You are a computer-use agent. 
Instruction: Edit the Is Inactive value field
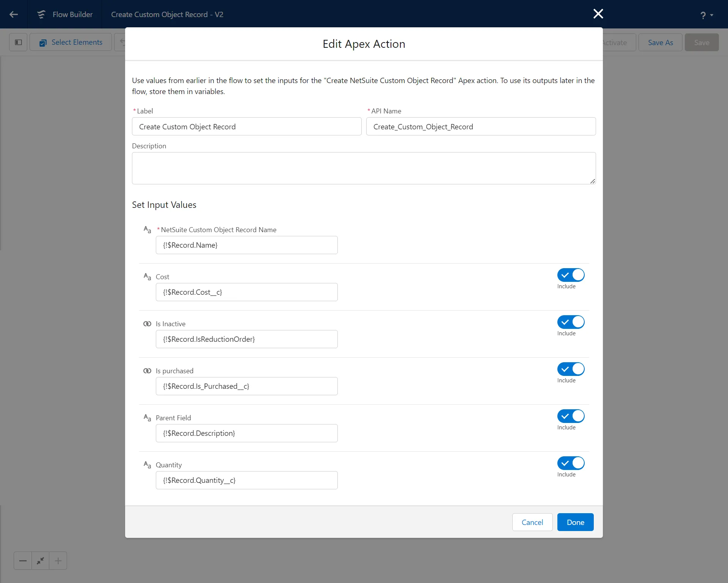pos(247,339)
